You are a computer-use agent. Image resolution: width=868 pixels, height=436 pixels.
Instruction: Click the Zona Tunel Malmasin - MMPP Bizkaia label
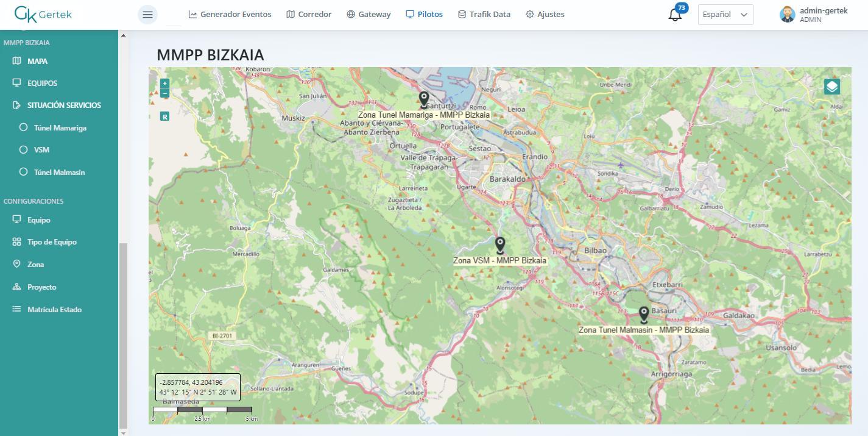point(644,330)
